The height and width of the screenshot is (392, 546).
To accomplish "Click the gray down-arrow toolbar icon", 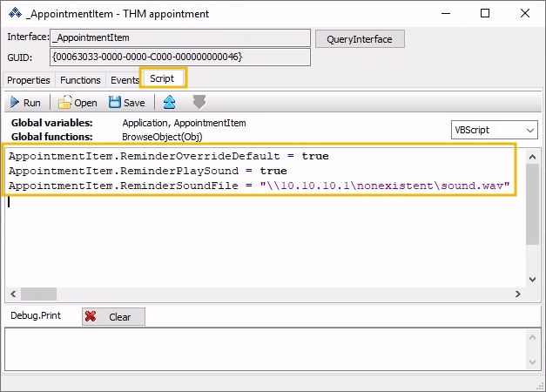I will [x=199, y=103].
